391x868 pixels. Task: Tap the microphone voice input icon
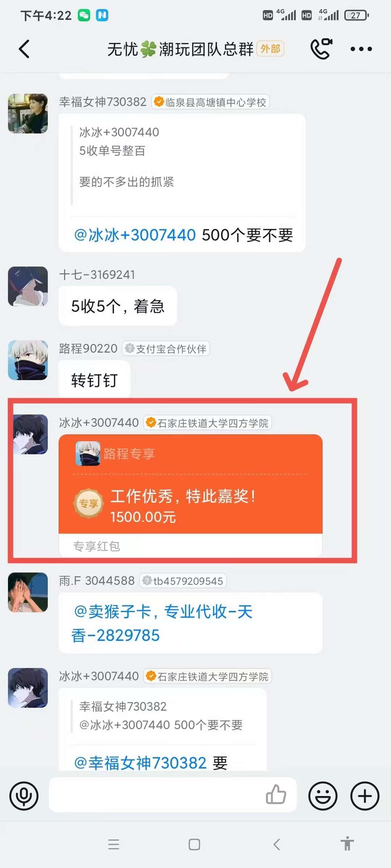(24, 796)
